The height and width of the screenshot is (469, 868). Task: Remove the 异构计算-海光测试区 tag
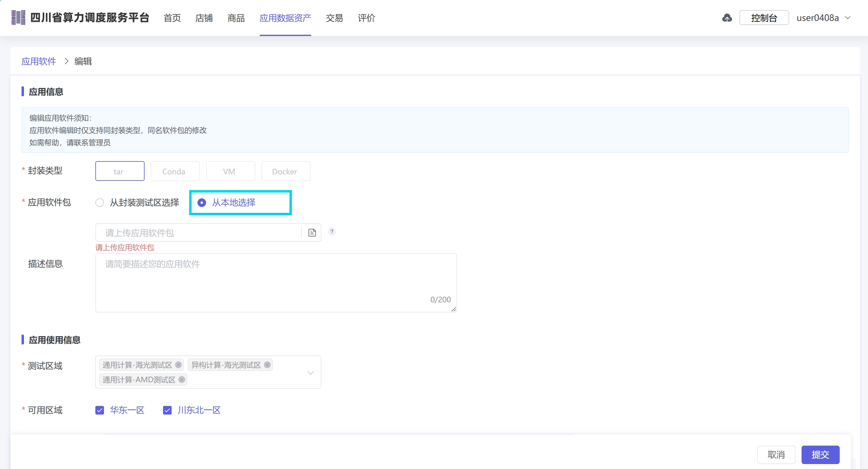pos(267,365)
